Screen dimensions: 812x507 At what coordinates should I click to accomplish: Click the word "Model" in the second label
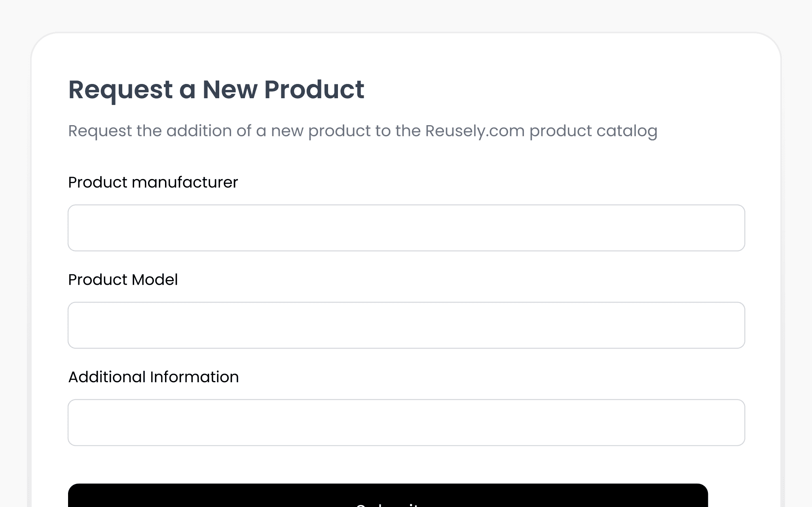[x=155, y=280]
